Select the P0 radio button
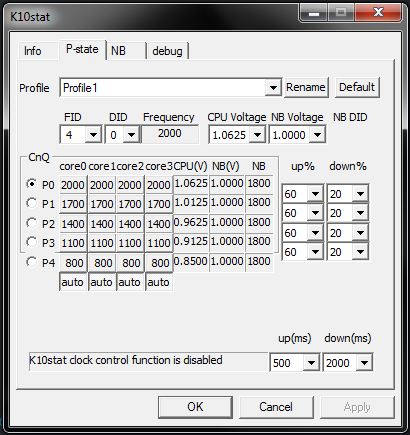 point(31,184)
